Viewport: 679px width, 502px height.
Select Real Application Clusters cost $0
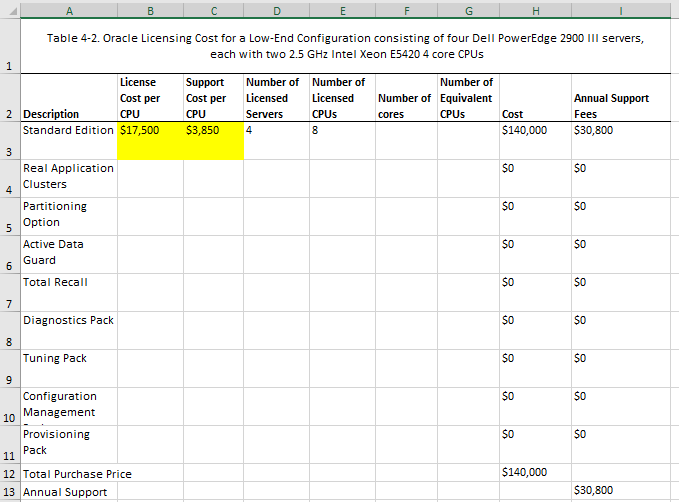coord(535,179)
